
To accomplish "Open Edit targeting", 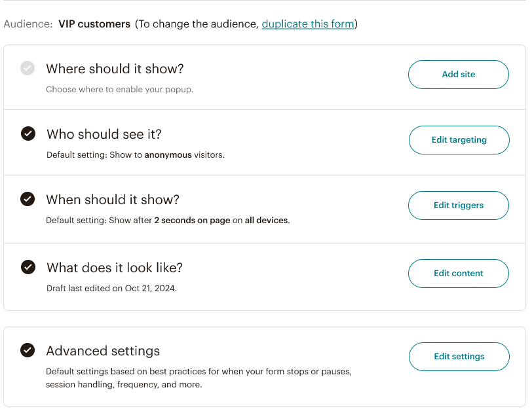I will click(x=459, y=140).
